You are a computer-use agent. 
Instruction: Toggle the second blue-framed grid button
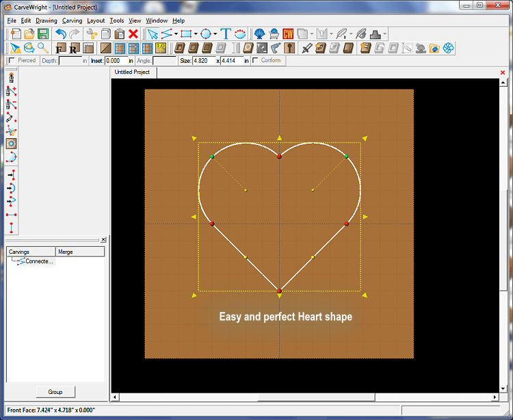133,48
